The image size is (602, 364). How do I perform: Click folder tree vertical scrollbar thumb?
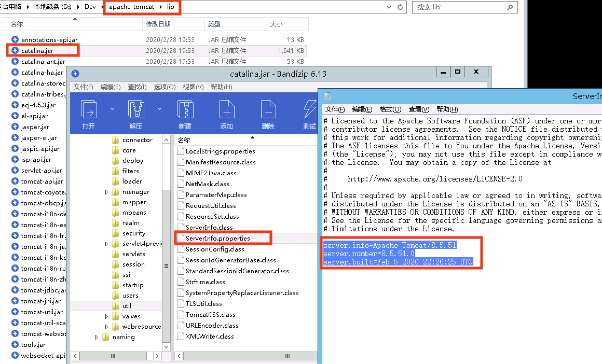tap(166, 265)
